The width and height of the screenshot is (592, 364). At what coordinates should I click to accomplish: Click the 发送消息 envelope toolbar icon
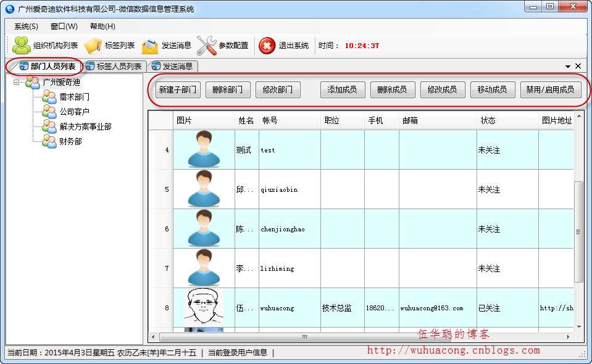tap(150, 46)
